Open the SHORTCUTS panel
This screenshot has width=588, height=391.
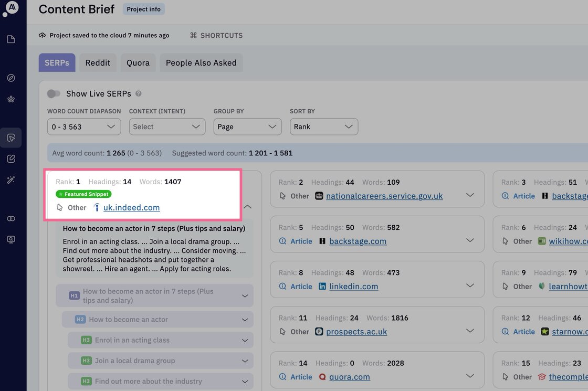[216, 35]
